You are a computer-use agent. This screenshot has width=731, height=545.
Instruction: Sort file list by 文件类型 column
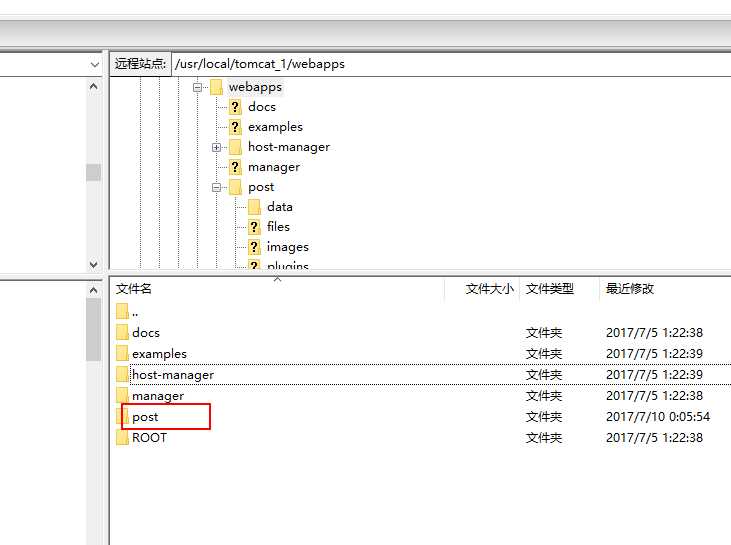pyautogui.click(x=559, y=289)
